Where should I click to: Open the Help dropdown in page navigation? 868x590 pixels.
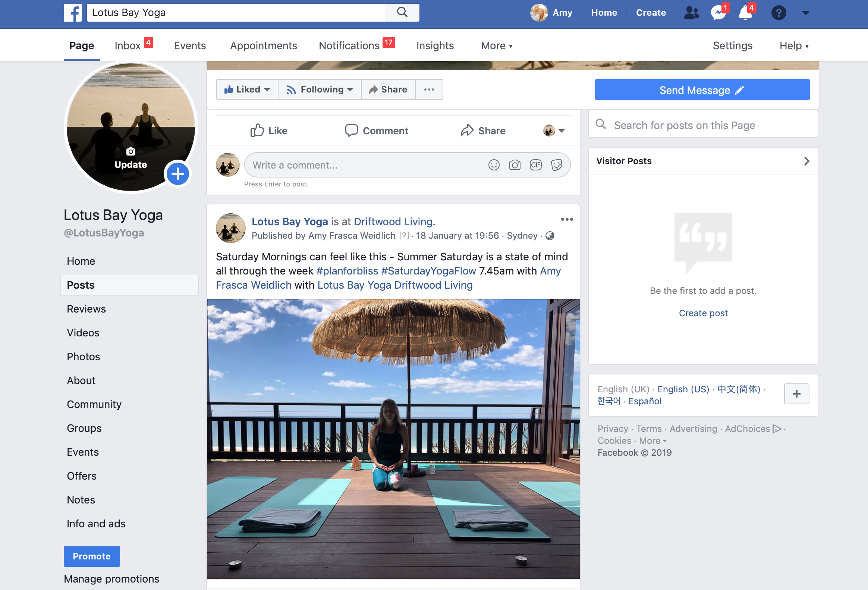click(x=794, y=45)
